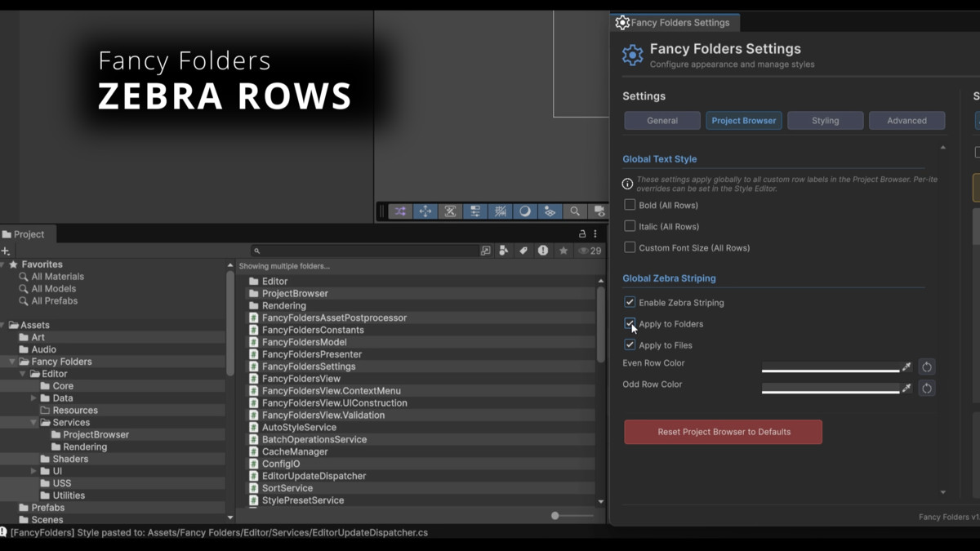Toggle the grid plane icon in the scene toolbar
The image size is (980, 551).
pyautogui.click(x=550, y=211)
